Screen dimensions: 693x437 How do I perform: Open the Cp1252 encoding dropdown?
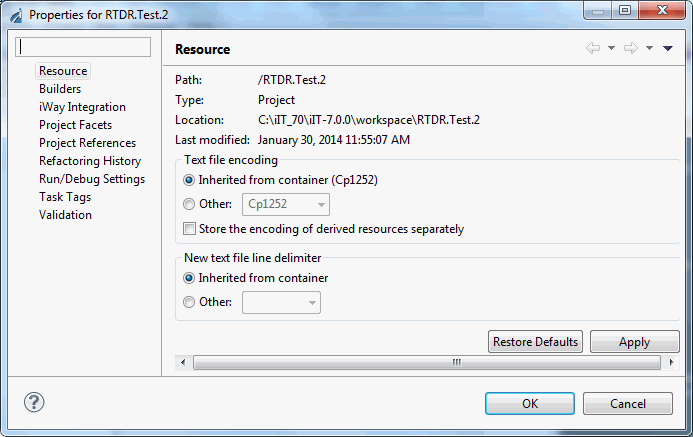286,205
